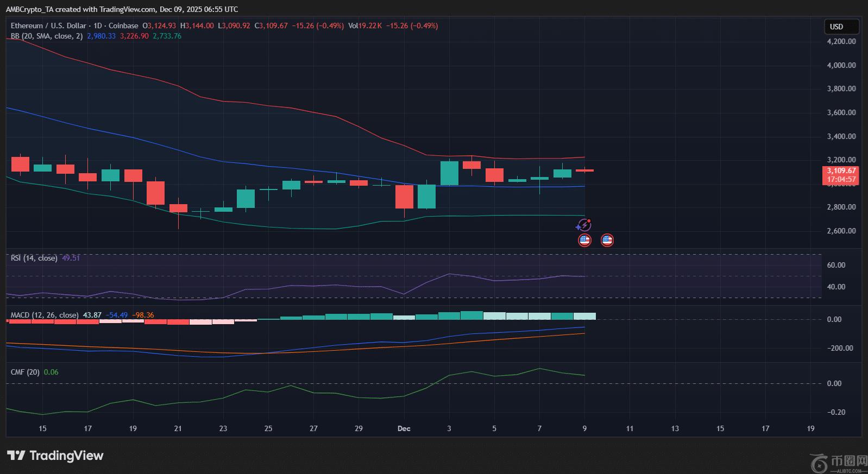Click the RSI value 49.51 in legend
The image size is (868, 474).
71,258
